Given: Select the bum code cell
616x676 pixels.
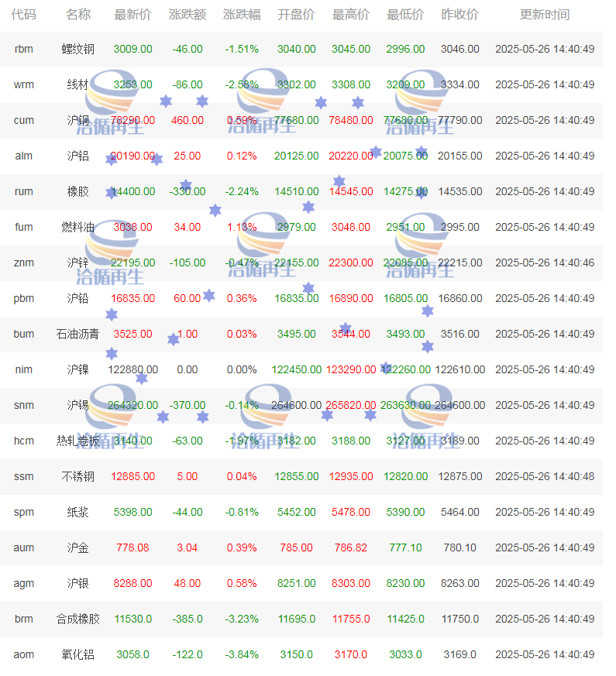Looking at the screenshot, I should (24, 334).
